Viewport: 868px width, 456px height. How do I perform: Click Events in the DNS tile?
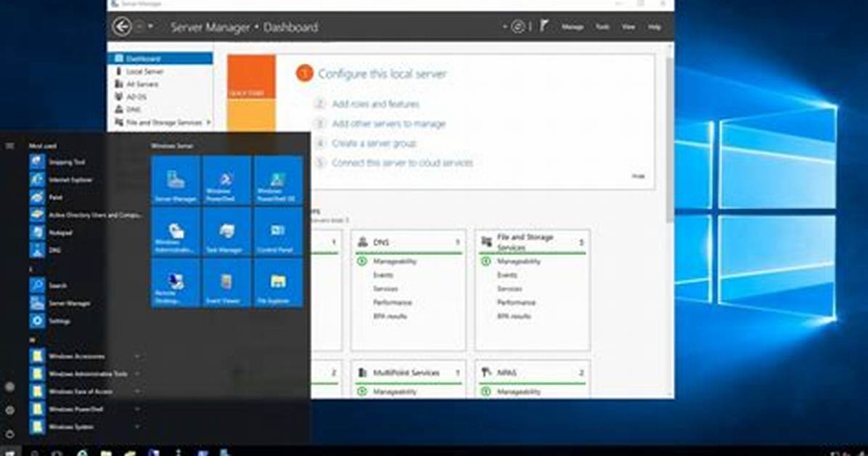[x=383, y=274]
